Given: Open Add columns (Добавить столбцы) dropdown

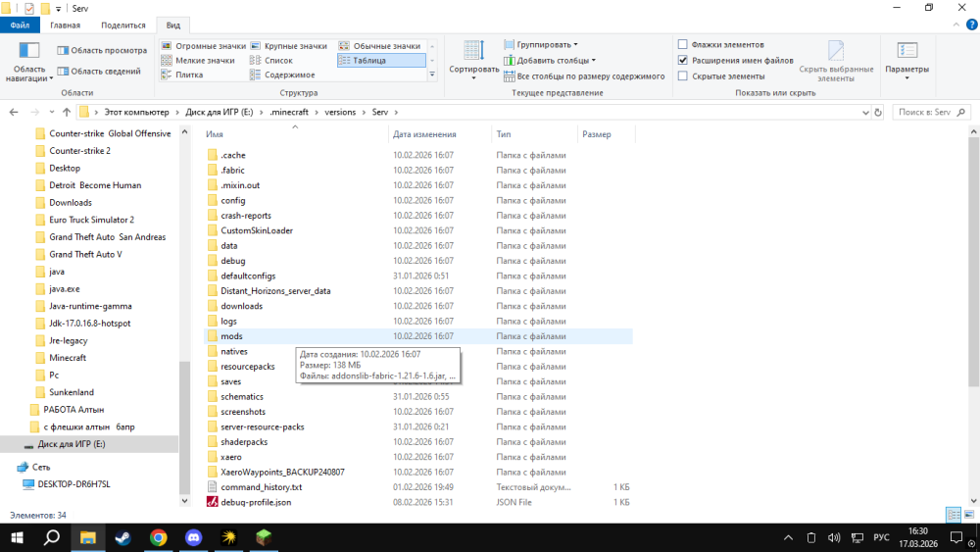Looking at the screenshot, I should point(550,61).
